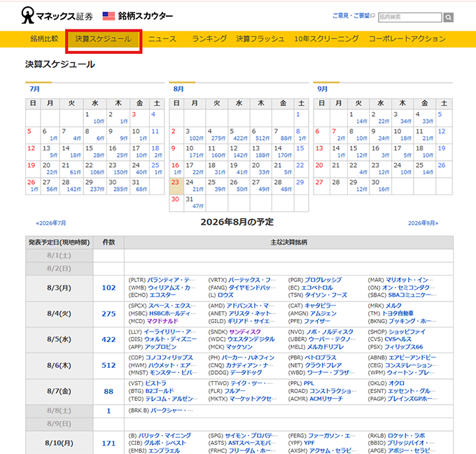
Task: Go to the ニュース tab
Action: [162, 38]
